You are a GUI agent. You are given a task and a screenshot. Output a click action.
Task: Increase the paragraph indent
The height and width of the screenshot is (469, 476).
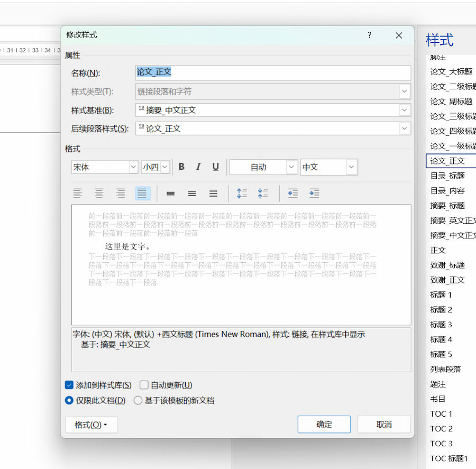[314, 193]
